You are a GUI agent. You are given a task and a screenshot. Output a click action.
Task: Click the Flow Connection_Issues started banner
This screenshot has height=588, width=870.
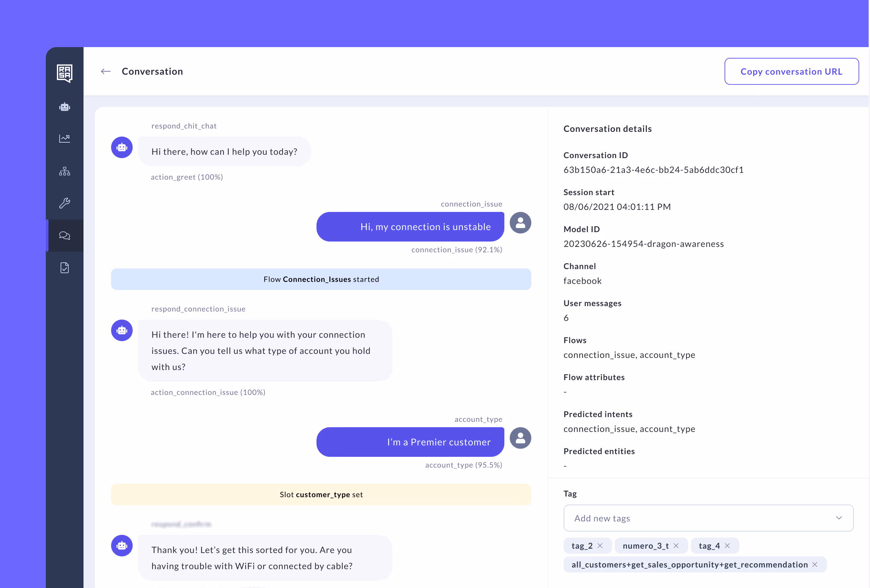click(321, 280)
